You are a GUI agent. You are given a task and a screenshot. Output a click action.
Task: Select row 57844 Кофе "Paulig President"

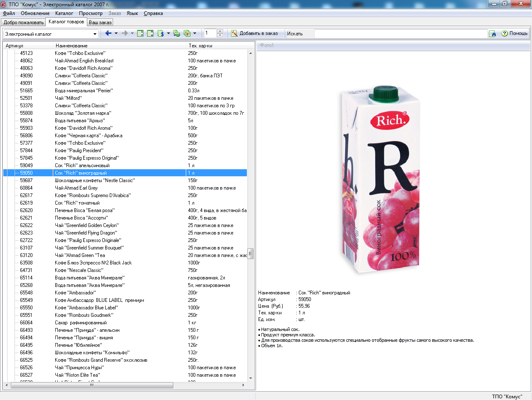125,151
